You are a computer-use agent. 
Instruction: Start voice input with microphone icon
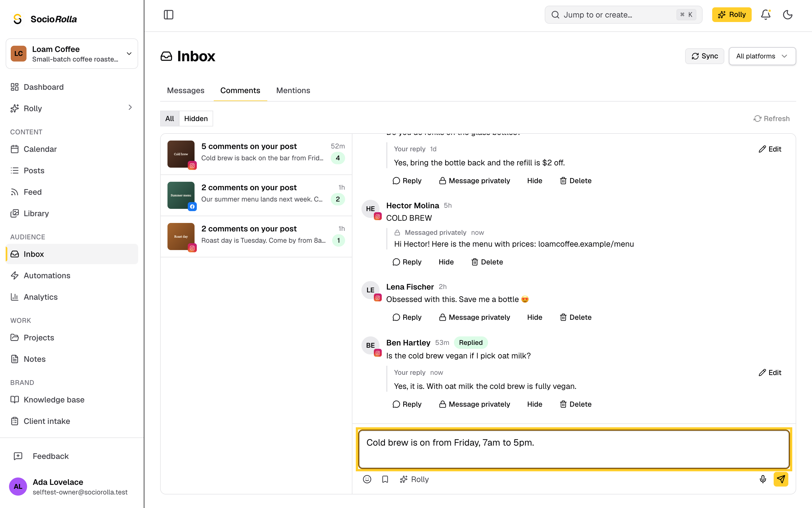click(x=763, y=479)
